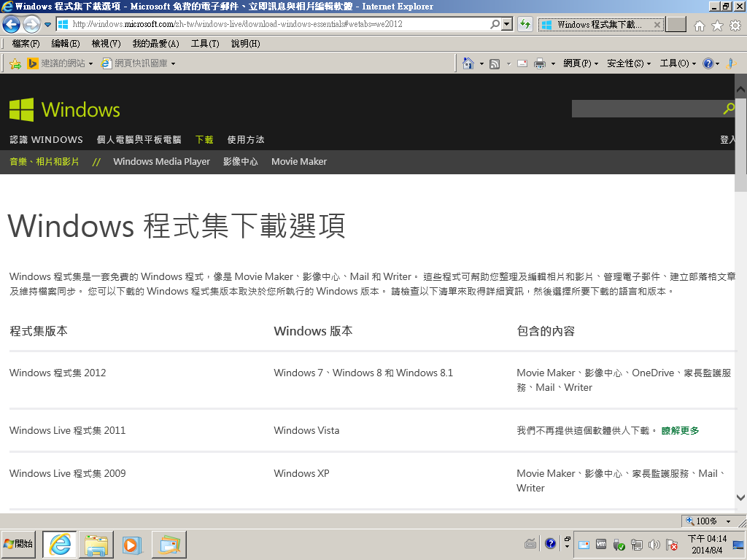Open Favorites star icon at top right
This screenshot has height=560, width=747.
point(717,26)
